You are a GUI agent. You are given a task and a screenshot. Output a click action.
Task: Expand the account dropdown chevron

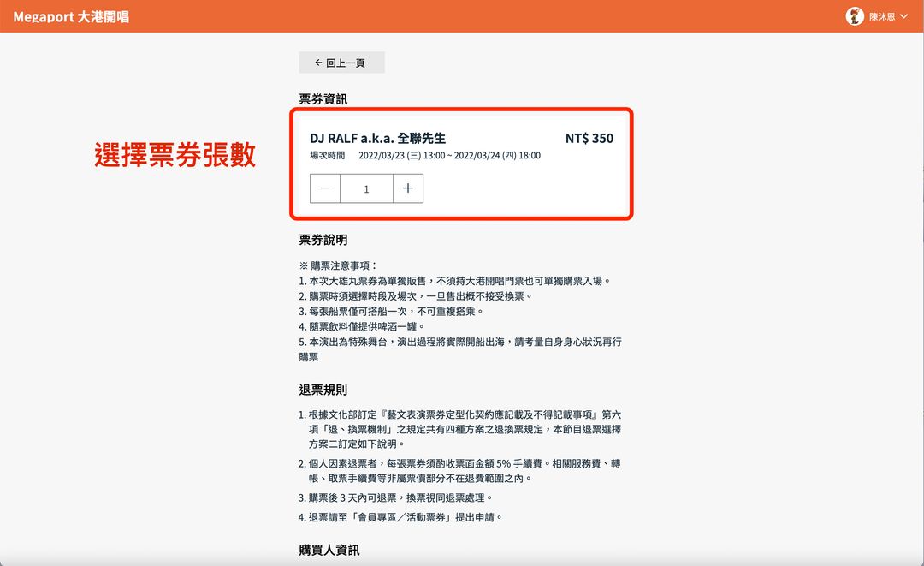[x=904, y=16]
